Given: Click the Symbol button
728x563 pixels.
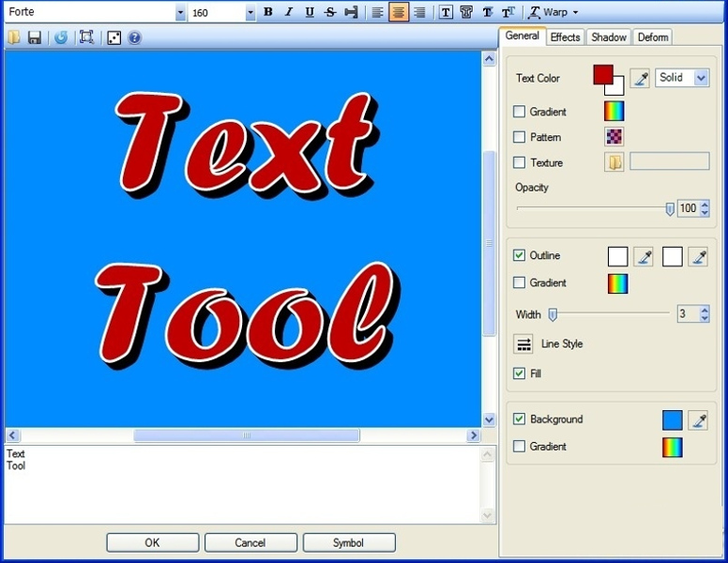Looking at the screenshot, I should click(x=349, y=542).
